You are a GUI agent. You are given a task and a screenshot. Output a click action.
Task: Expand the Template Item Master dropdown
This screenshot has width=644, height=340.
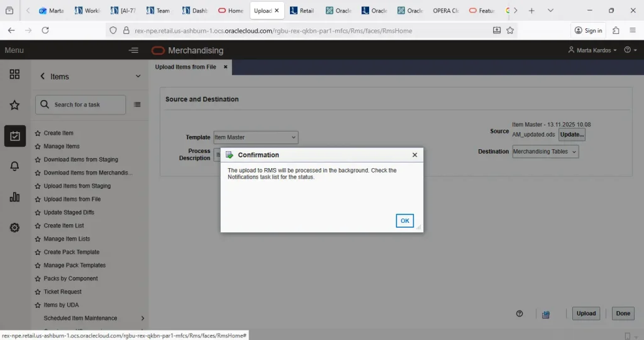(x=256, y=137)
